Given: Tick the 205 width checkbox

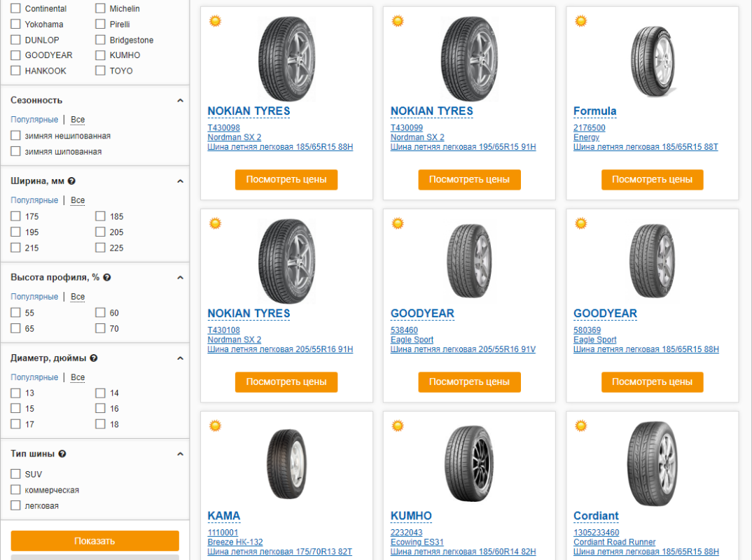Looking at the screenshot, I should click(100, 232).
